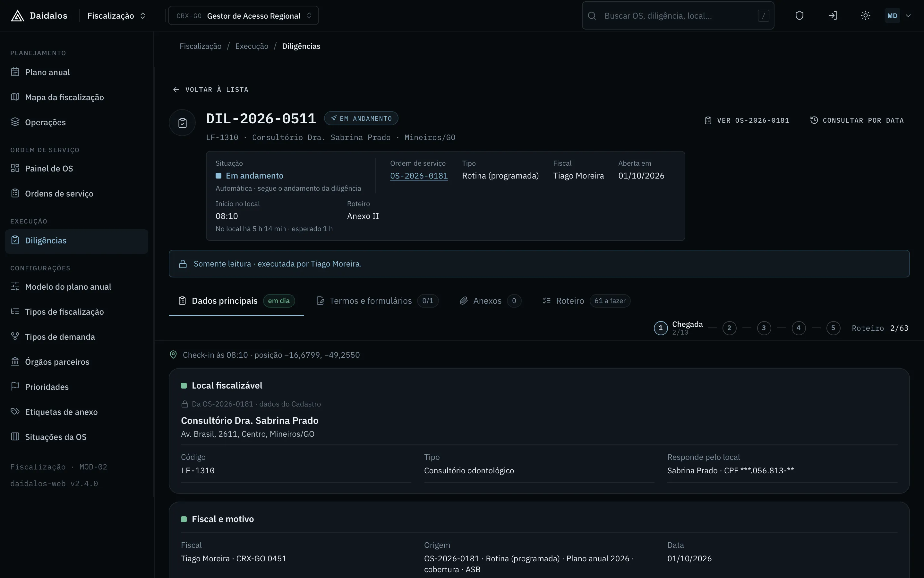The height and width of the screenshot is (578, 924).
Task: Open Etiquetas de anexo settings
Action: [76, 412]
